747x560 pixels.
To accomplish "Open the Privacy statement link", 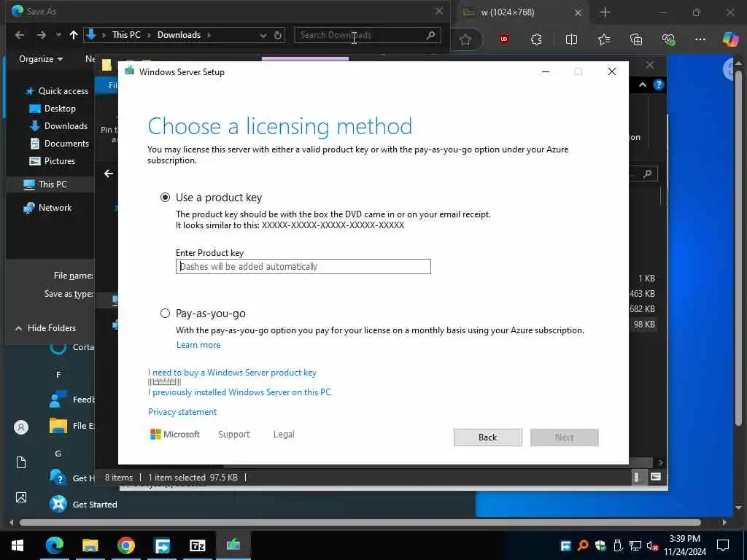I will click(x=182, y=411).
